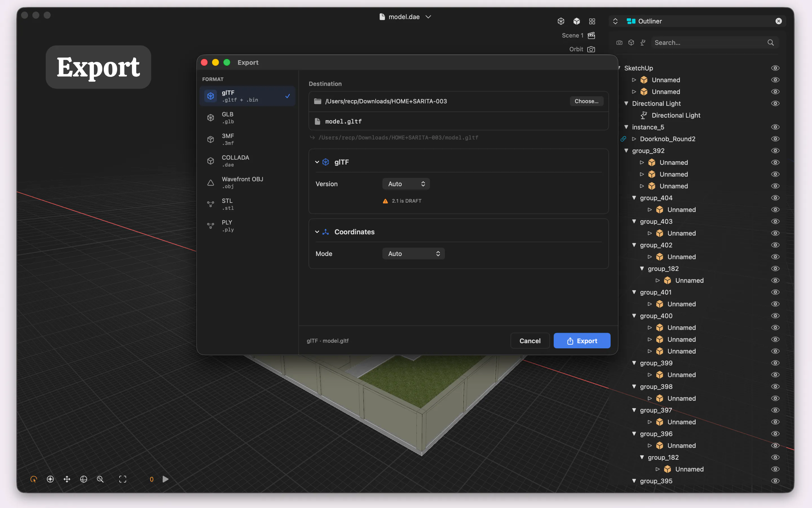Image resolution: width=812 pixels, height=508 pixels.
Task: Toggle visibility of instance_5
Action: (x=775, y=127)
